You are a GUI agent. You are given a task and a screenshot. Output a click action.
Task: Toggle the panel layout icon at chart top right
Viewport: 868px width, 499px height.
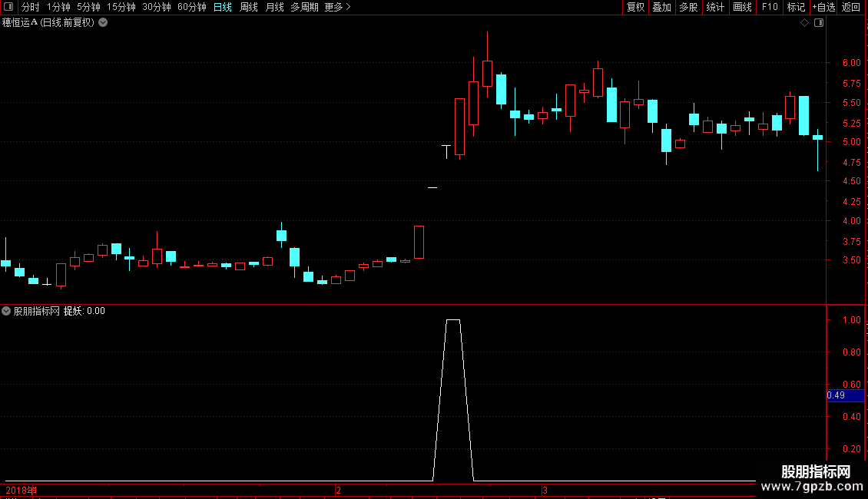[x=819, y=23]
